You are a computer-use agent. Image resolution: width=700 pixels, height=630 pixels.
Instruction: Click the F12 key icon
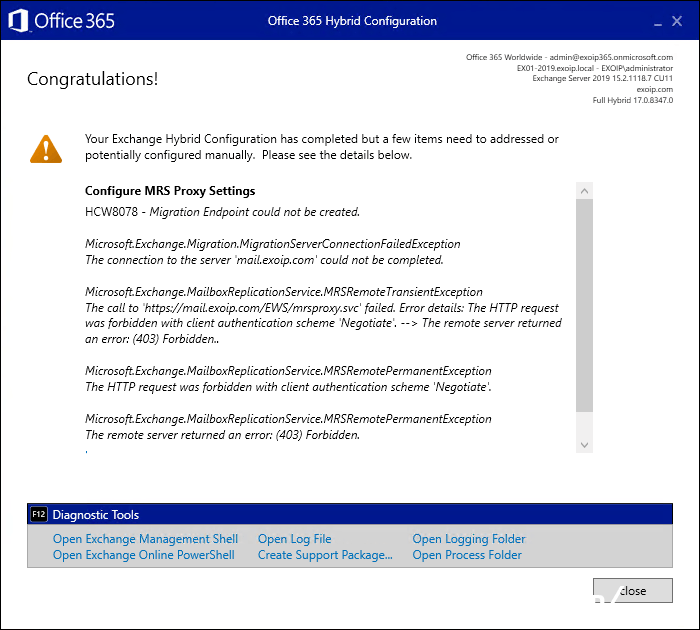pyautogui.click(x=39, y=514)
